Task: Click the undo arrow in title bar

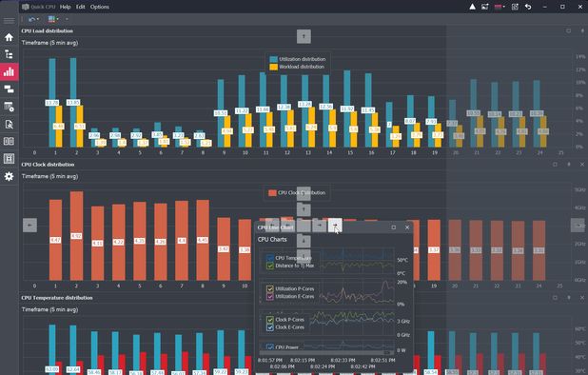Action: (528, 7)
